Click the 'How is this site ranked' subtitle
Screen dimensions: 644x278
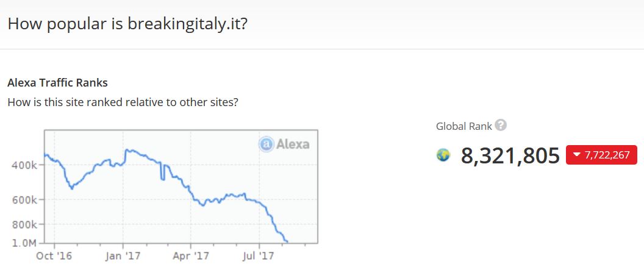pyautogui.click(x=123, y=102)
